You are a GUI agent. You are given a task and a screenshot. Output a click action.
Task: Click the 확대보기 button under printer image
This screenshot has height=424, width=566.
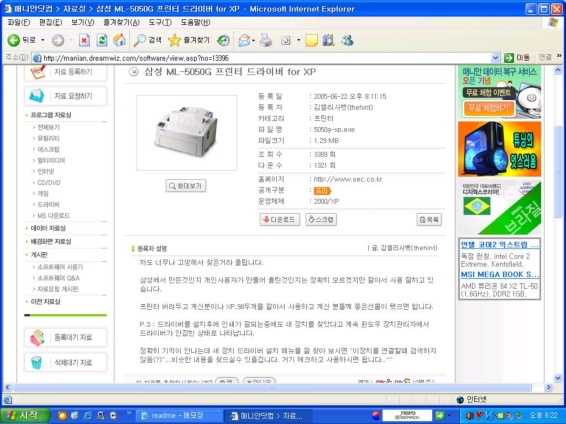click(186, 186)
